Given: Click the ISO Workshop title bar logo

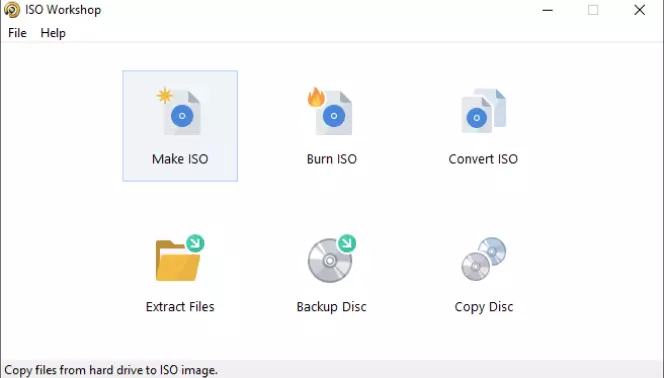Looking at the screenshot, I should (12, 10).
